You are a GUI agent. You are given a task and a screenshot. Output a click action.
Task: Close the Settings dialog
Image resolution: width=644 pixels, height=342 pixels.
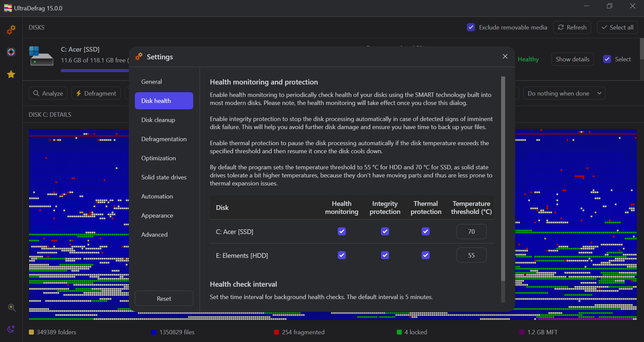(x=505, y=57)
